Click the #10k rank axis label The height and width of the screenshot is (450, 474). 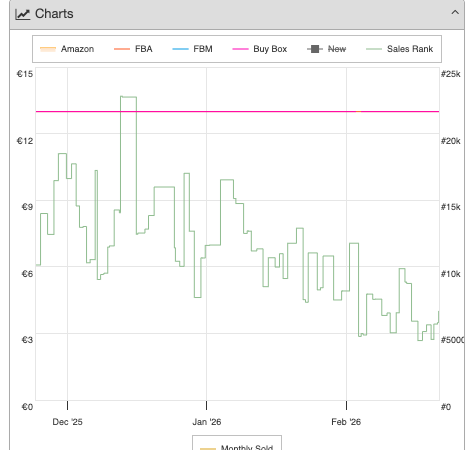451,274
